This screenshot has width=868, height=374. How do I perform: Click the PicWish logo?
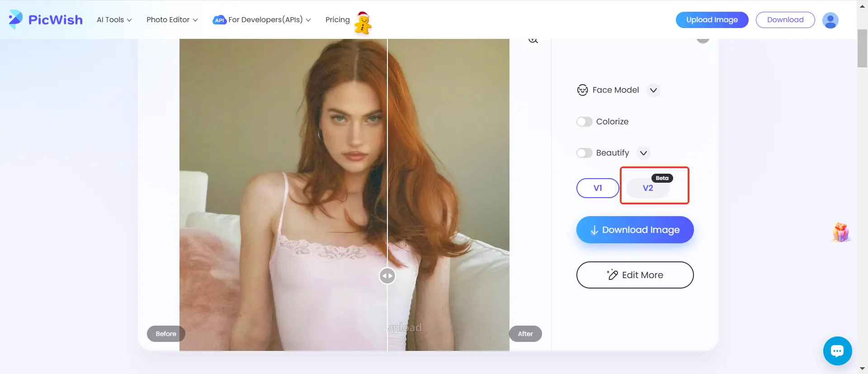tap(46, 19)
